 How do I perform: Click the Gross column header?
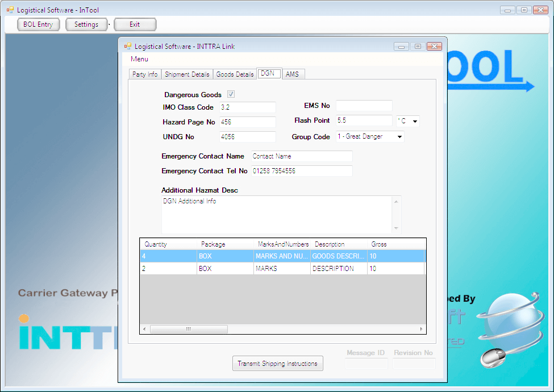click(x=395, y=244)
